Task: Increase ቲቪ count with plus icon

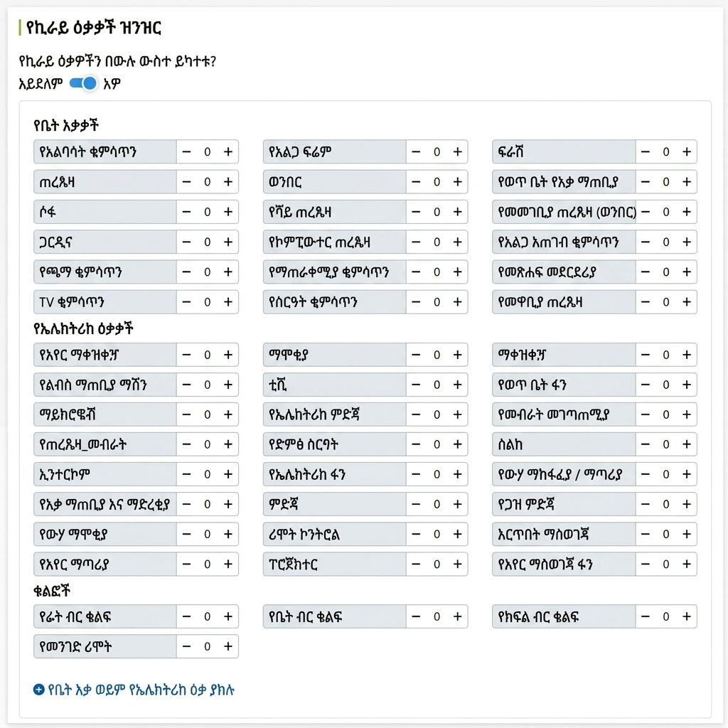Action: (x=457, y=385)
